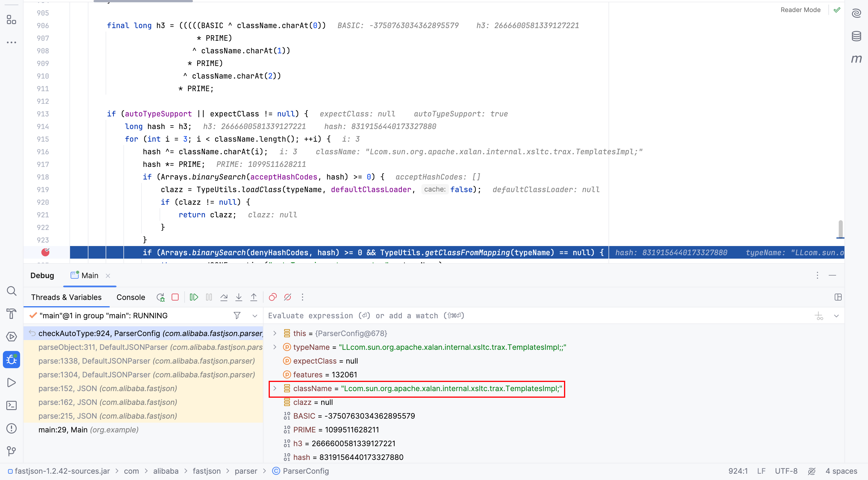Expand the className variable node
868x480 pixels.
click(275, 389)
